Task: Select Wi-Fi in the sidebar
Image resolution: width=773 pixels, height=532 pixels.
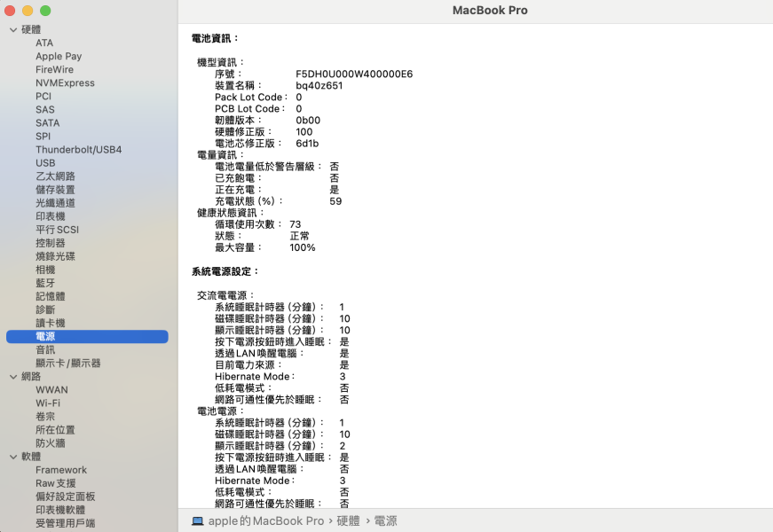Action: click(48, 403)
